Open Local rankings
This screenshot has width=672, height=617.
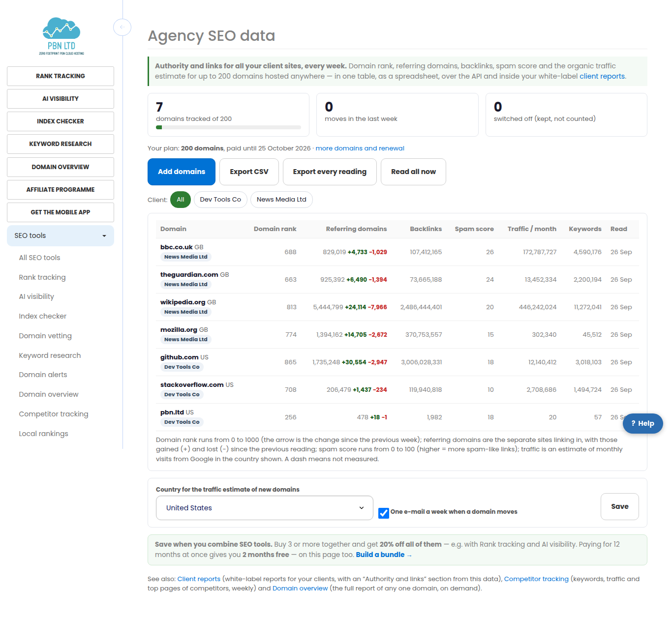[x=43, y=434]
